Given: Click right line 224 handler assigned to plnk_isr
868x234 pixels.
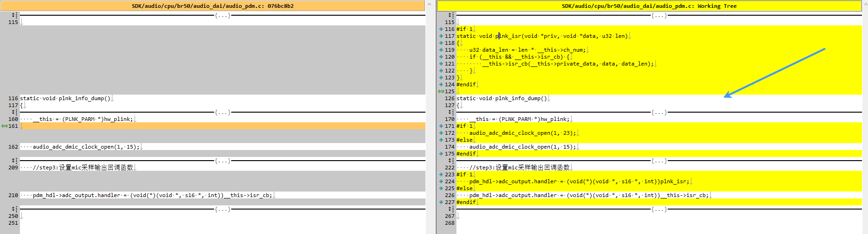Looking at the screenshot, I should click(579, 181).
